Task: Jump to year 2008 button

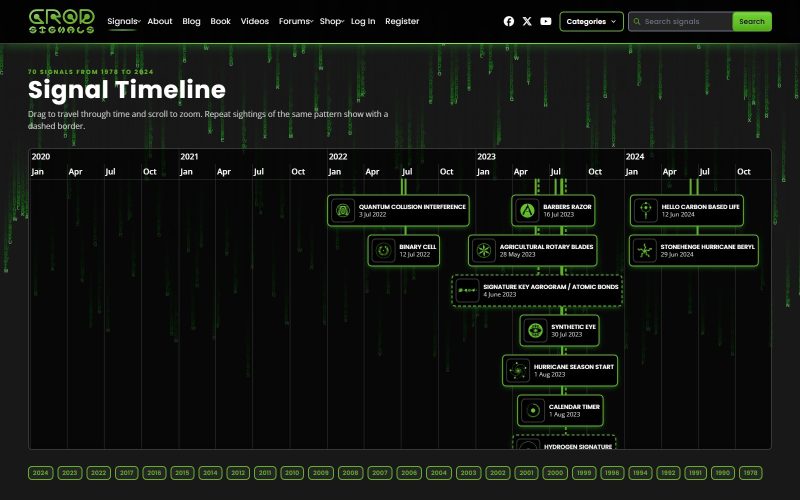Action: 350,473
